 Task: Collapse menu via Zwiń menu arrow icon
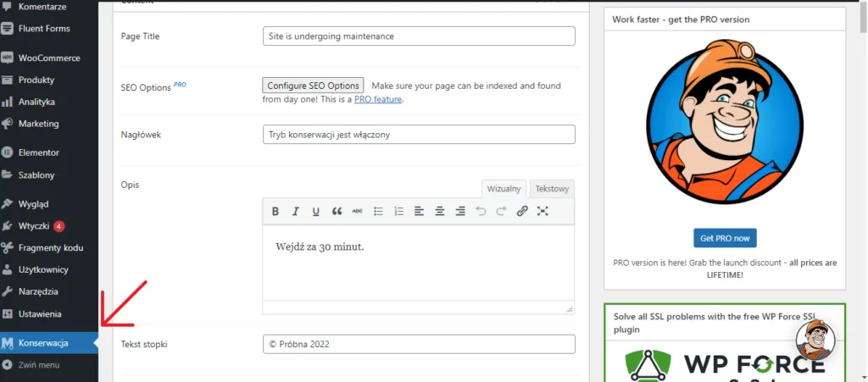click(x=7, y=365)
